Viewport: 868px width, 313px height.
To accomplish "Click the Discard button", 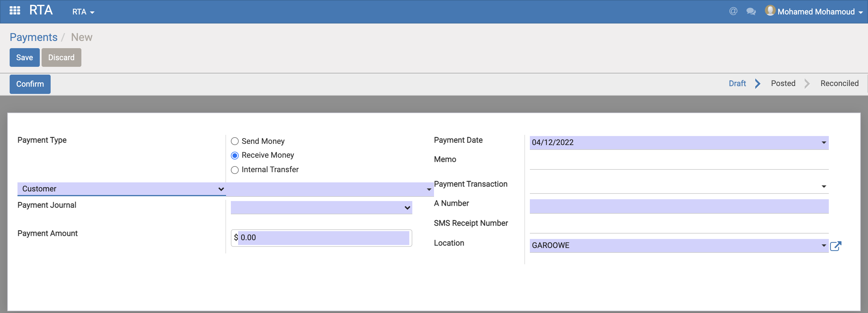I will click(61, 57).
